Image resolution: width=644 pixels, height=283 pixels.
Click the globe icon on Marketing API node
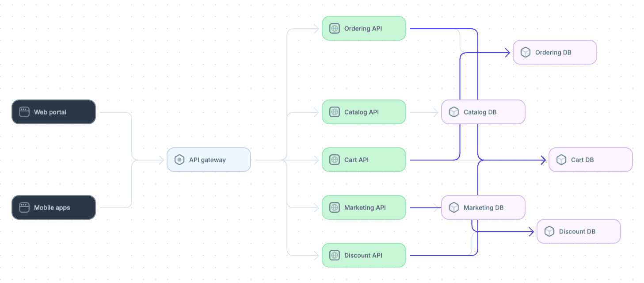tap(335, 208)
